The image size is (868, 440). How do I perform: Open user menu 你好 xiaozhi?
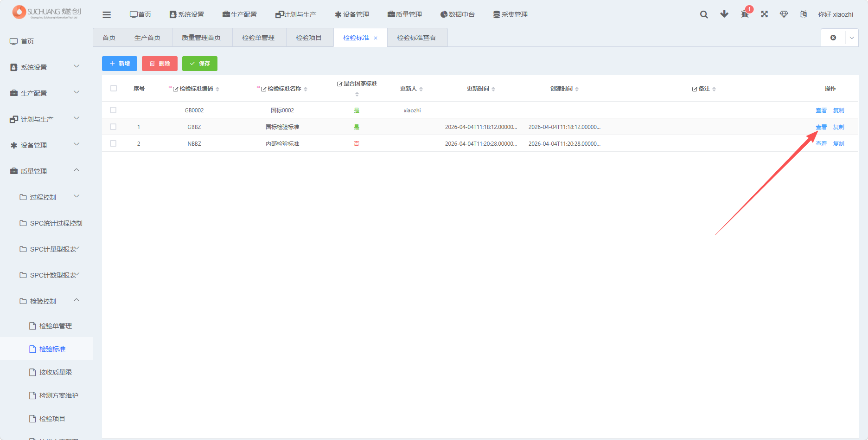coord(836,14)
